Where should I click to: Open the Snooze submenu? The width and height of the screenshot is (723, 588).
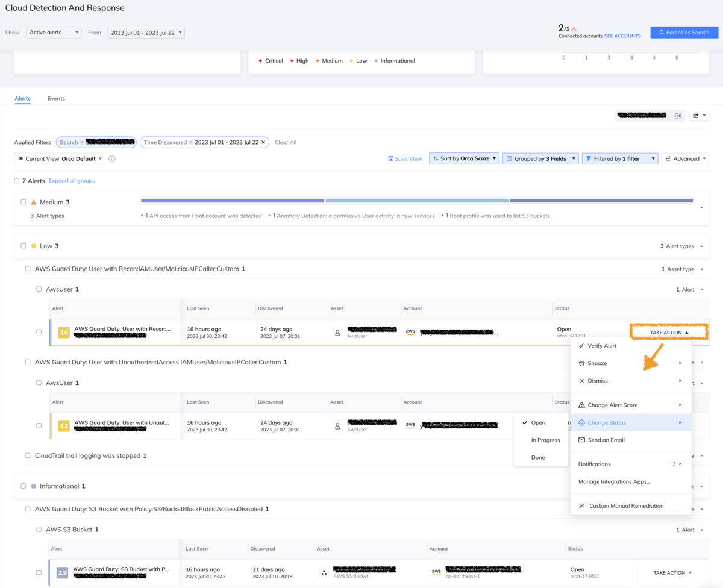pyautogui.click(x=631, y=363)
